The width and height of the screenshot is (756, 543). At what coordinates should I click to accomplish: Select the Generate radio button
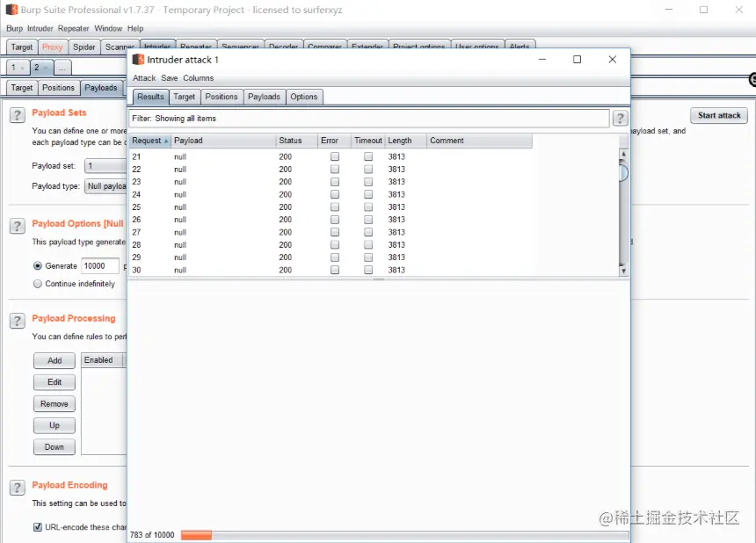pos(38,266)
